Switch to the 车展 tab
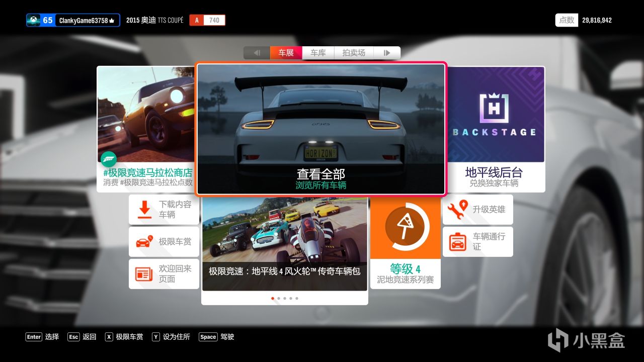This screenshot has height=362, width=644. pyautogui.click(x=286, y=53)
